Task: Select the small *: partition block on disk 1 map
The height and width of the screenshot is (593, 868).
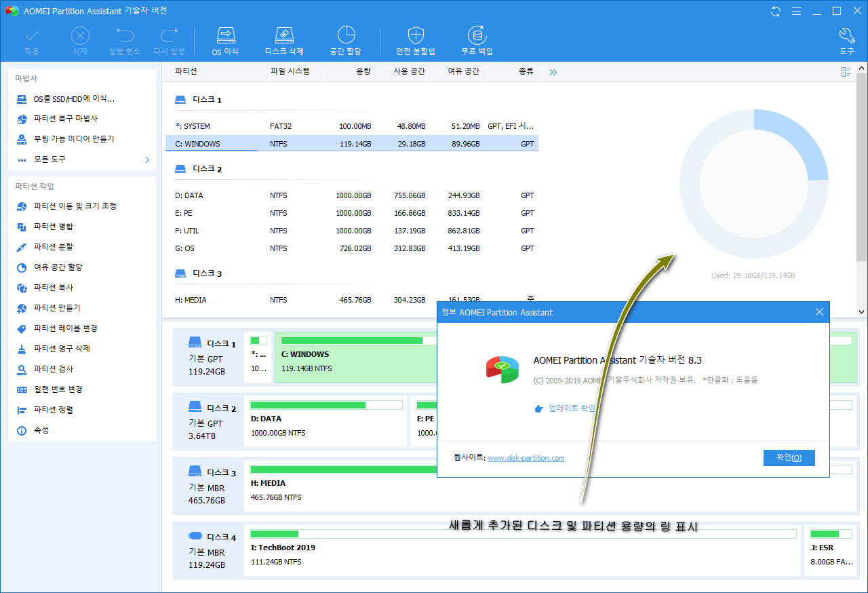Action: point(258,356)
